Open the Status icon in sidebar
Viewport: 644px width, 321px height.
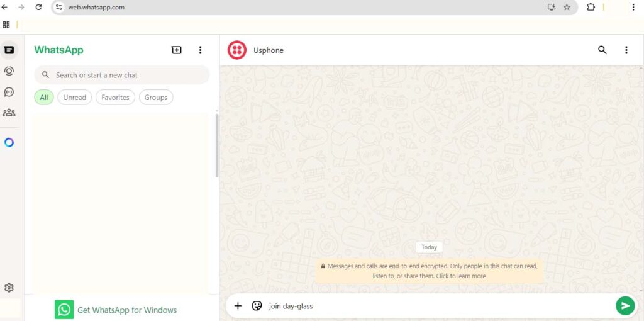9,71
